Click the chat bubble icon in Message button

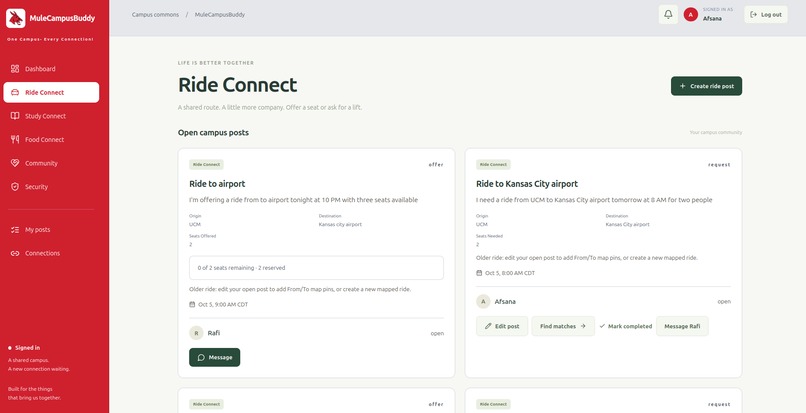coord(201,357)
